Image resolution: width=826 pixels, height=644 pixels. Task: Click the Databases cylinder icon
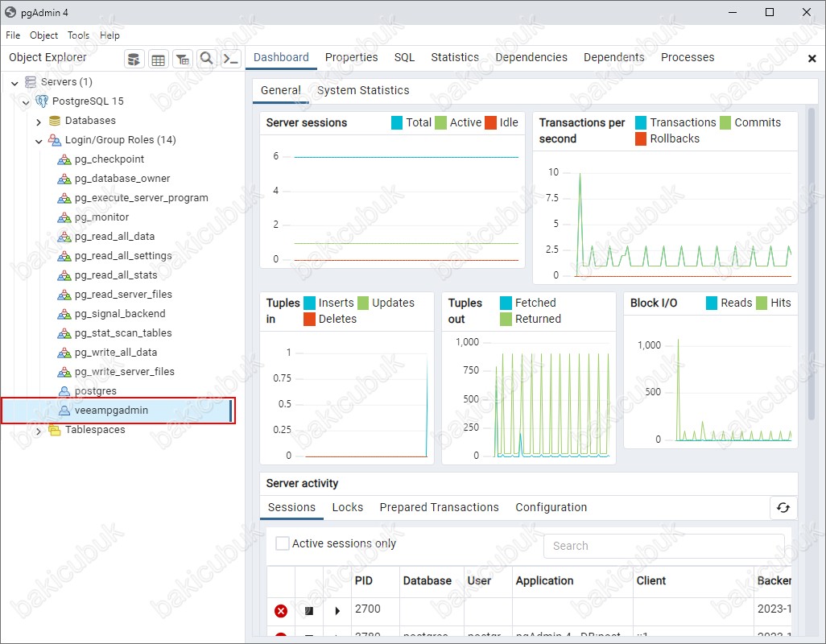click(x=55, y=121)
